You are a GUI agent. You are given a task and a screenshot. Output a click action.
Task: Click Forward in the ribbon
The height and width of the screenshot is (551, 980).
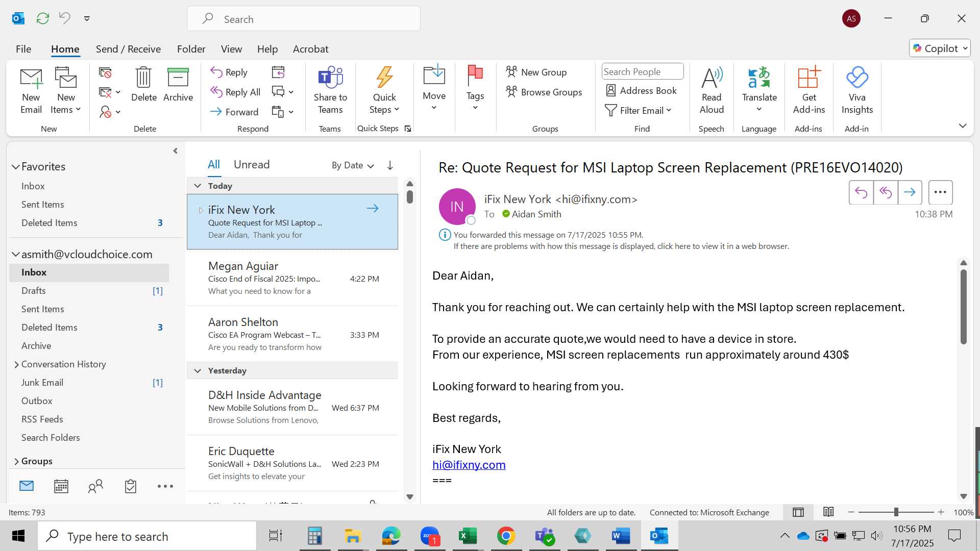[234, 112]
